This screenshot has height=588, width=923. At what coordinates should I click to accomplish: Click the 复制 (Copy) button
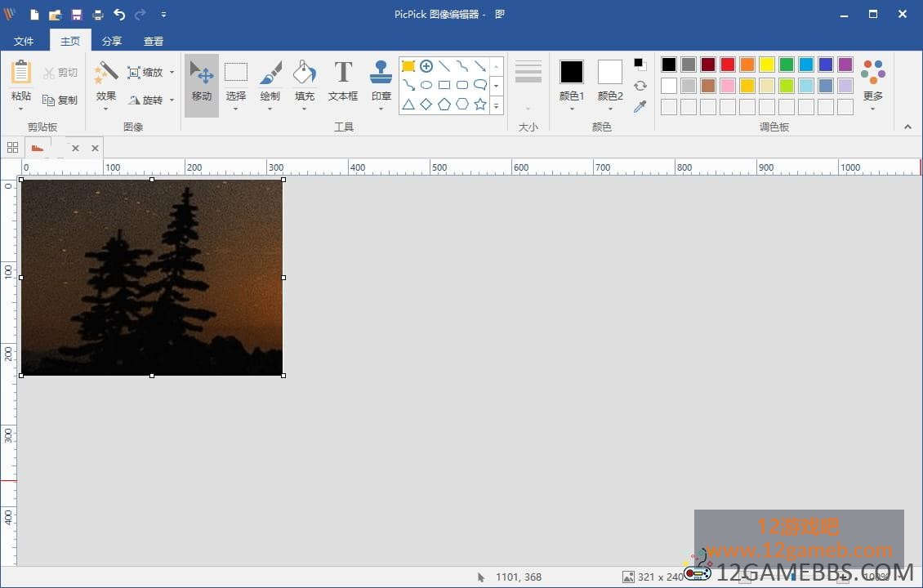click(x=60, y=100)
